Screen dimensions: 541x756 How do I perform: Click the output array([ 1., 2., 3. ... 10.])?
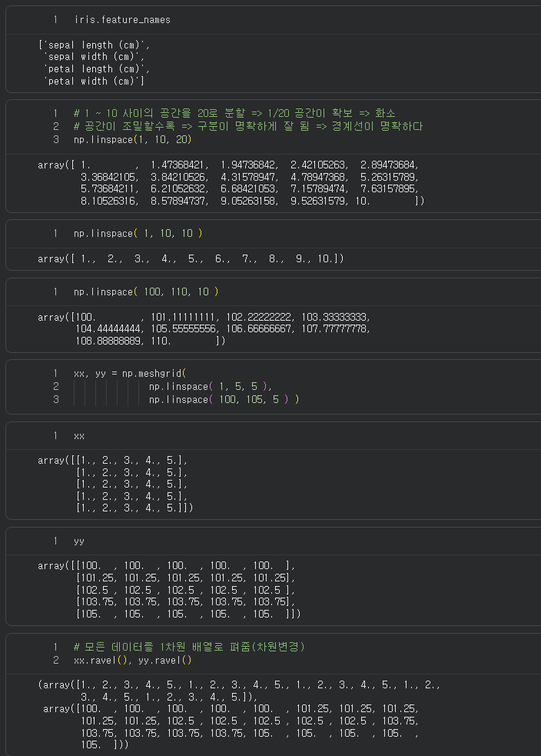pyautogui.click(x=191, y=259)
